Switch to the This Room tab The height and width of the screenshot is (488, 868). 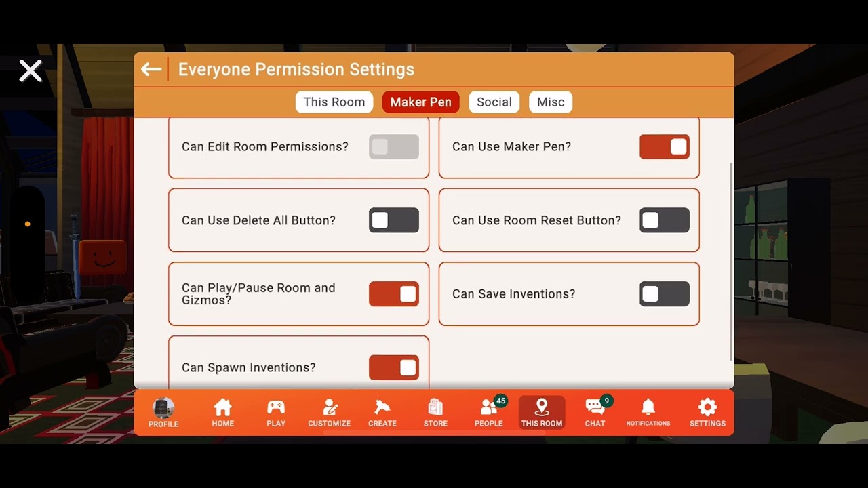(334, 102)
